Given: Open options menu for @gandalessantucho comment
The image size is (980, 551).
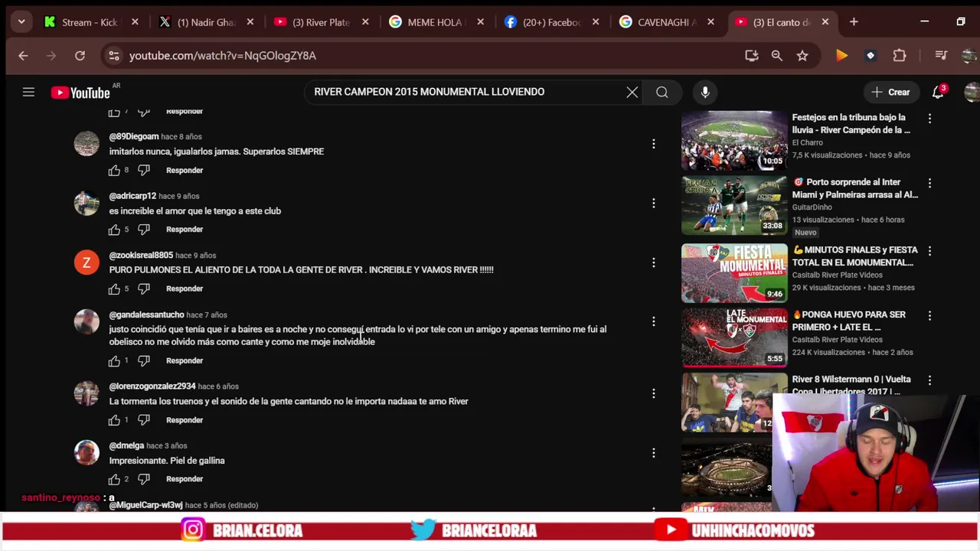Looking at the screenshot, I should point(653,321).
